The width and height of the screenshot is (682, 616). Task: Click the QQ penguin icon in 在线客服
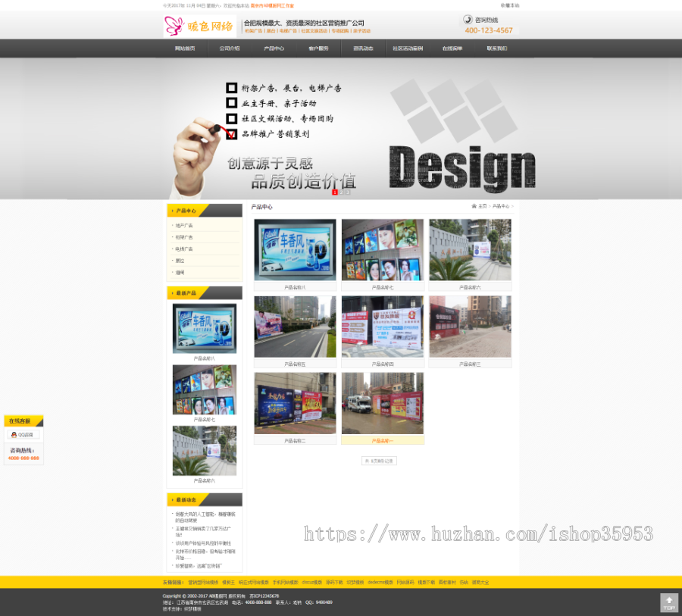[14, 435]
